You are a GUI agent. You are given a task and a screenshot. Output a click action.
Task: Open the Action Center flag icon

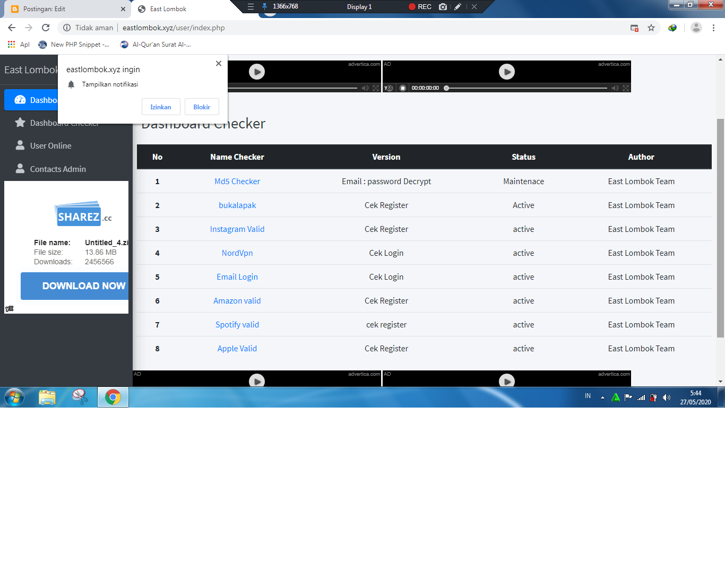click(x=628, y=397)
